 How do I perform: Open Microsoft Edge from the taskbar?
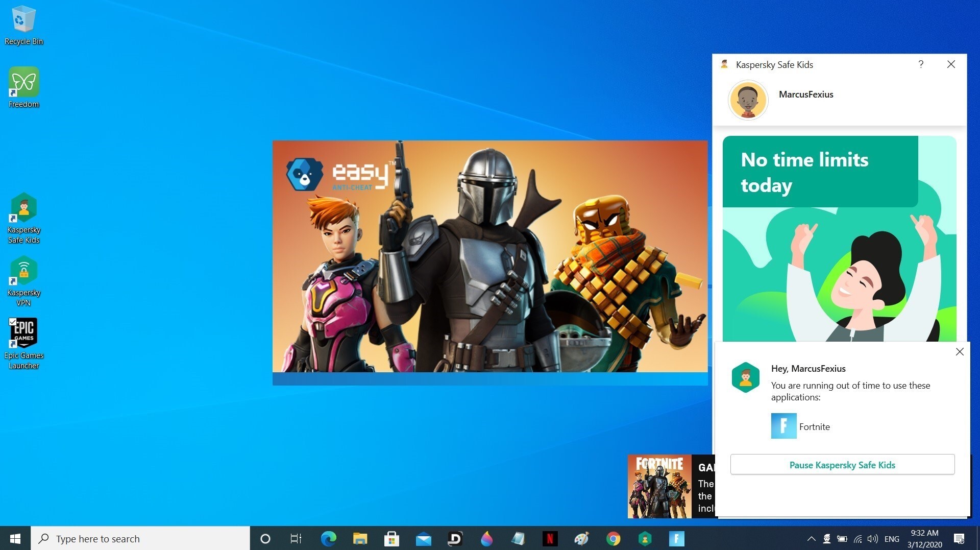[x=328, y=539]
